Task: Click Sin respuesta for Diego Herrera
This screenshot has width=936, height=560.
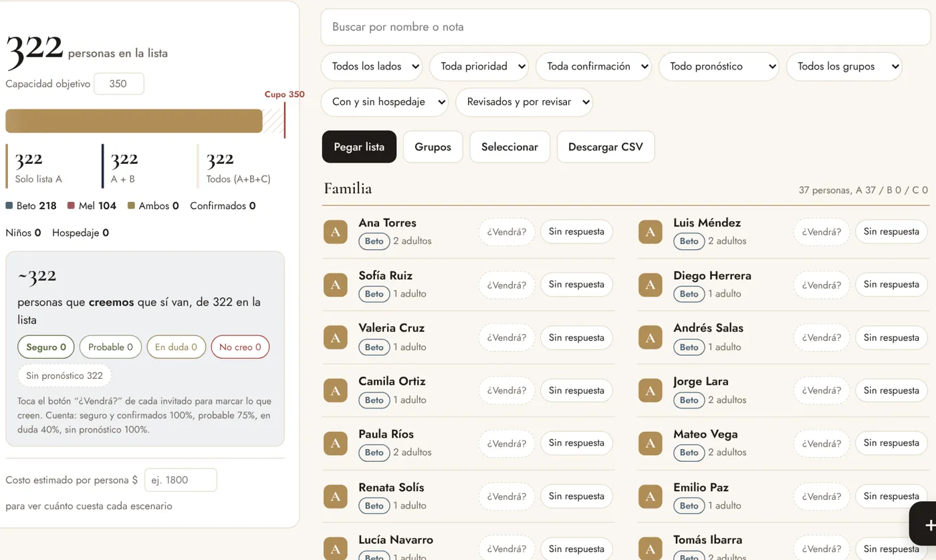Action: click(x=891, y=285)
